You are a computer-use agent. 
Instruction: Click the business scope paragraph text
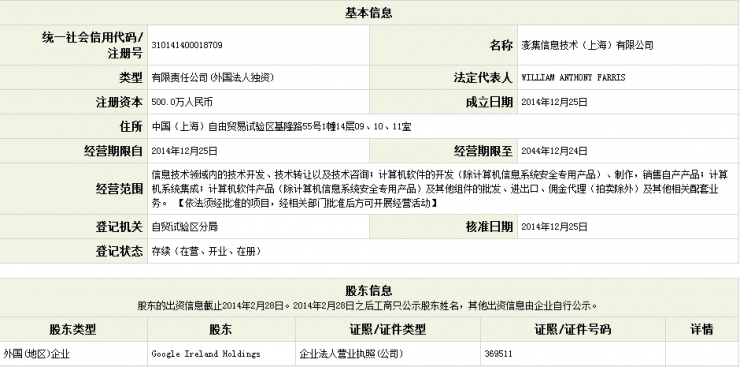pyautogui.click(x=440, y=189)
